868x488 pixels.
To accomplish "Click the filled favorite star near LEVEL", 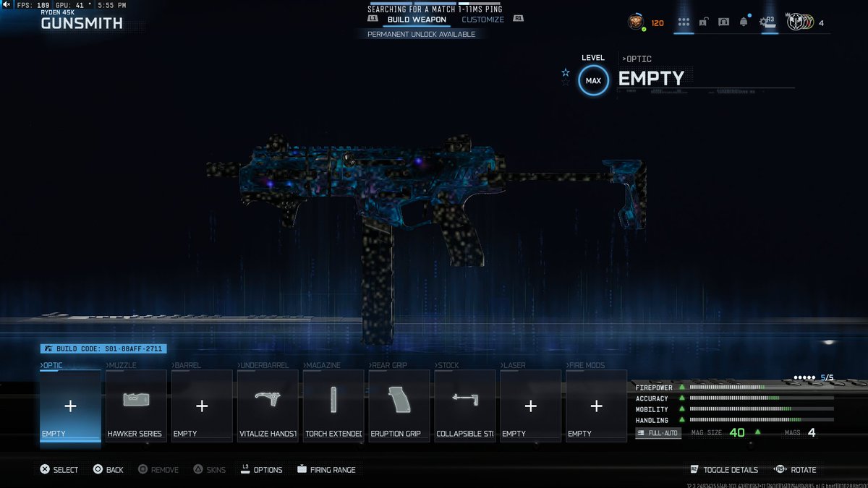I will [x=565, y=72].
